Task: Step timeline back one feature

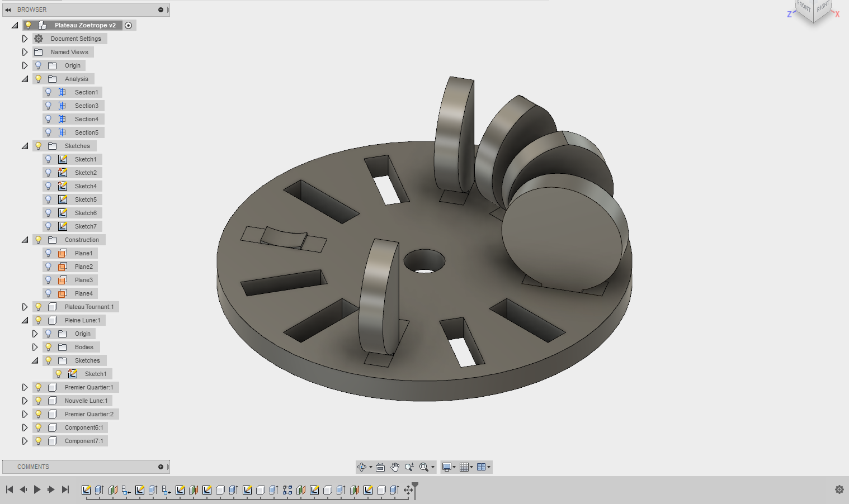Action: [x=23, y=489]
